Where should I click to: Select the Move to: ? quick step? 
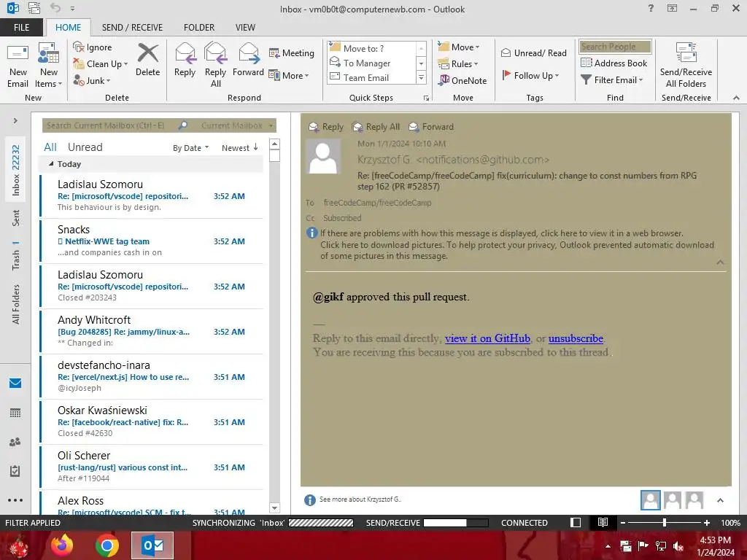click(x=373, y=48)
